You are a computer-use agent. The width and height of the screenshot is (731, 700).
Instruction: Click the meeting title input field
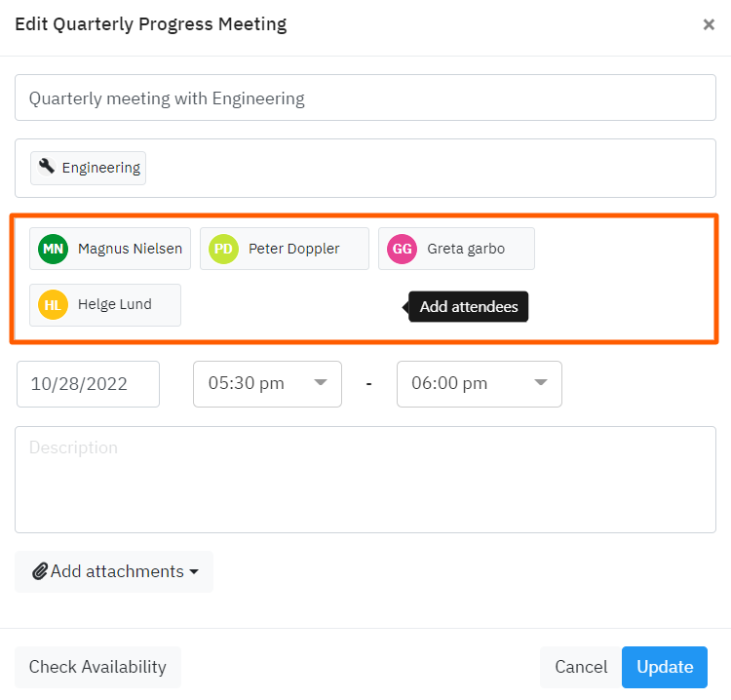coord(365,98)
